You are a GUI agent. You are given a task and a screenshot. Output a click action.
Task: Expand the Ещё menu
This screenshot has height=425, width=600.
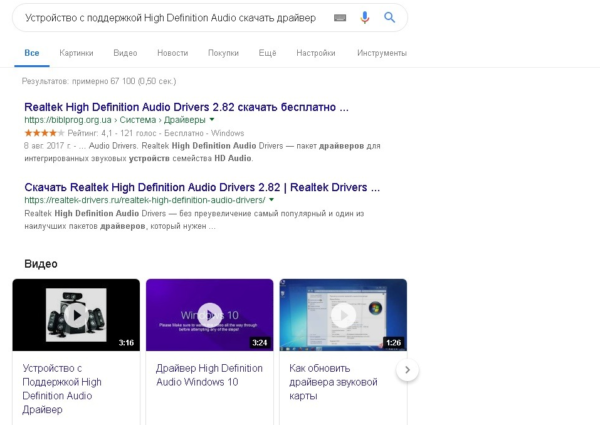click(267, 53)
